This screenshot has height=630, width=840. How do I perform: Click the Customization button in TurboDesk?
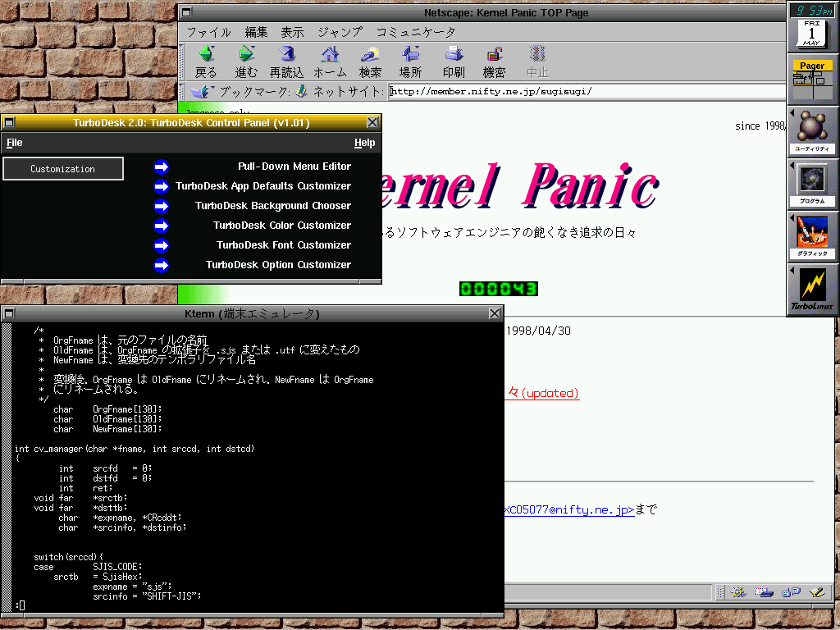63,169
